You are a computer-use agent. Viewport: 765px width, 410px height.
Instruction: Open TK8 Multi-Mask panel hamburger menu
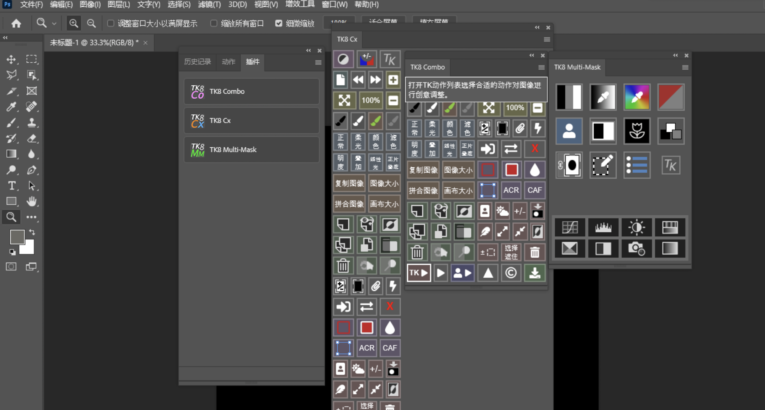tap(685, 67)
